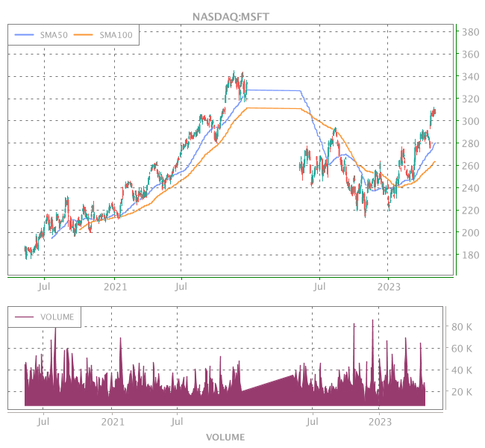Click the 40 K volume axis label
485x448 pixels.
click(x=461, y=370)
